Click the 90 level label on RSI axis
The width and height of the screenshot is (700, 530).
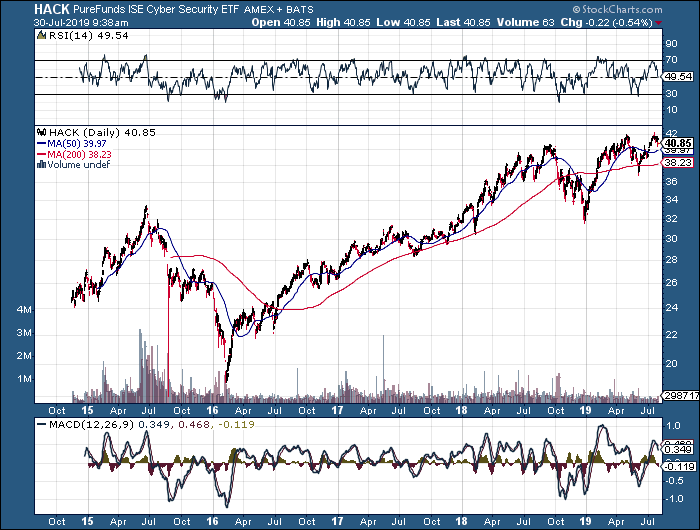671,44
